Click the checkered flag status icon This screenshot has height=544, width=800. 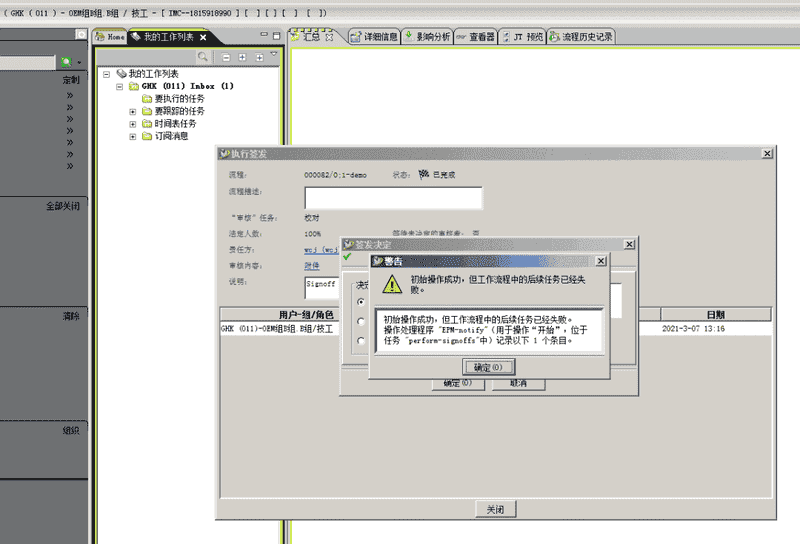coord(423,175)
